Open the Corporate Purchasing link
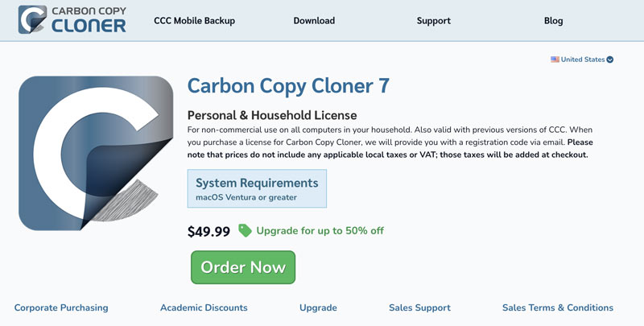Image resolution: width=644 pixels, height=326 pixels. click(x=61, y=307)
